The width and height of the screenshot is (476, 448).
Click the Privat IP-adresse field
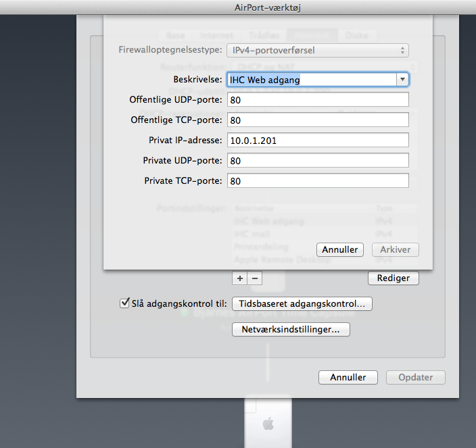[318, 141]
